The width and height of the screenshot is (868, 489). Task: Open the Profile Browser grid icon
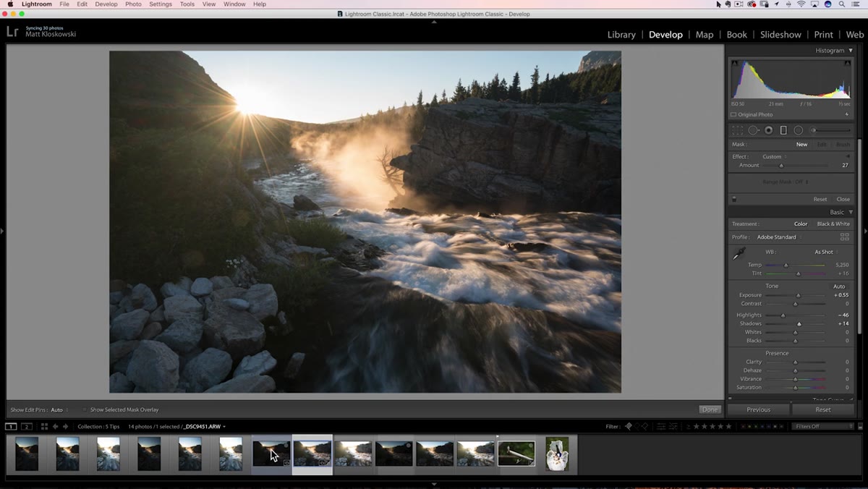click(x=844, y=237)
